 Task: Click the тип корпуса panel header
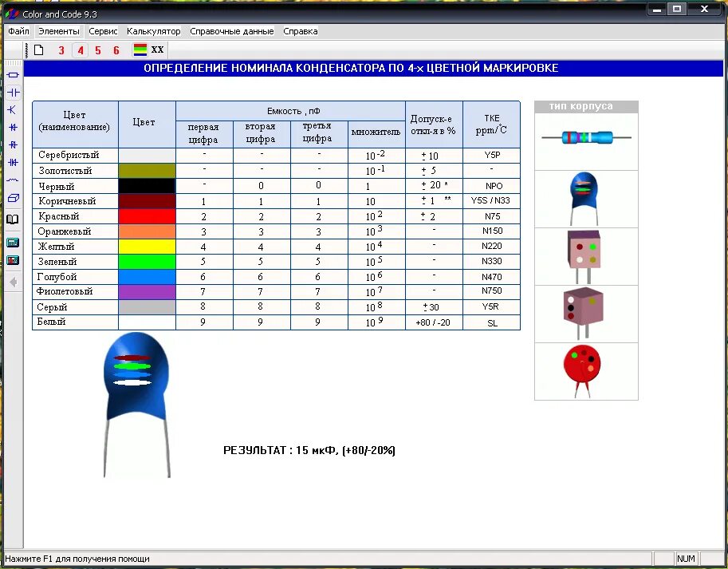586,106
